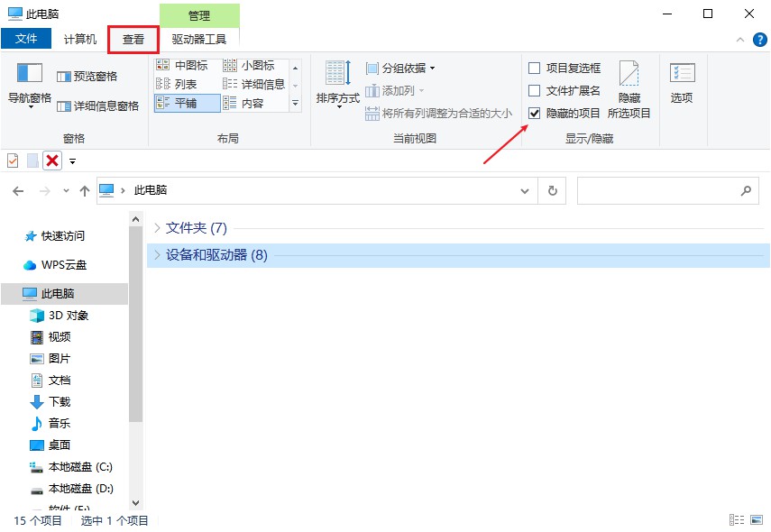Select the 平铺 tiles layout
This screenshot has width=771, height=532.
(x=187, y=104)
